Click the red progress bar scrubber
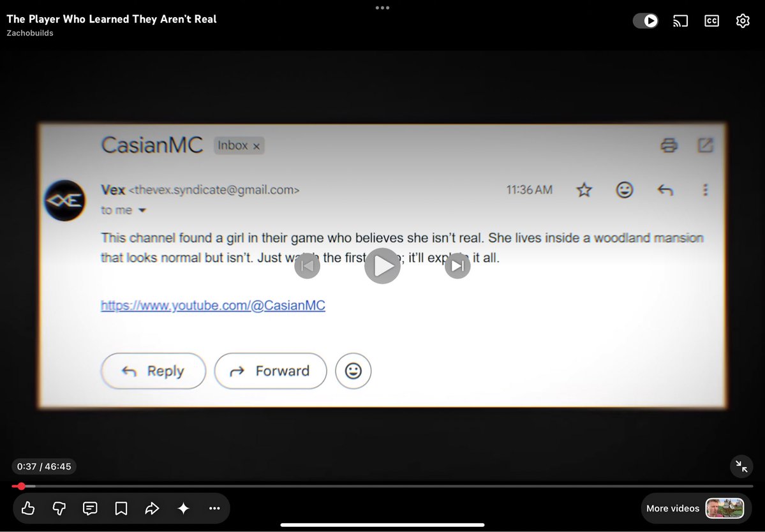The width and height of the screenshot is (765, 532). (x=21, y=486)
